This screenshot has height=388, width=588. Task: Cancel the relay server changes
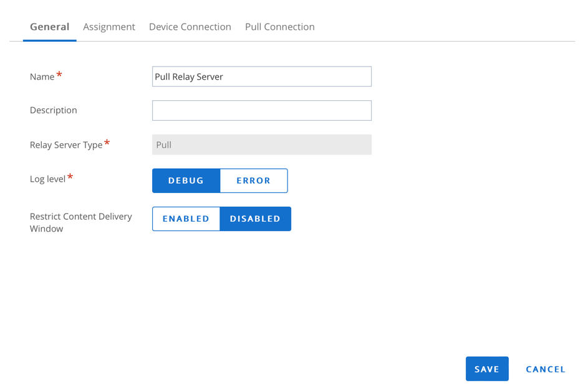coord(545,369)
